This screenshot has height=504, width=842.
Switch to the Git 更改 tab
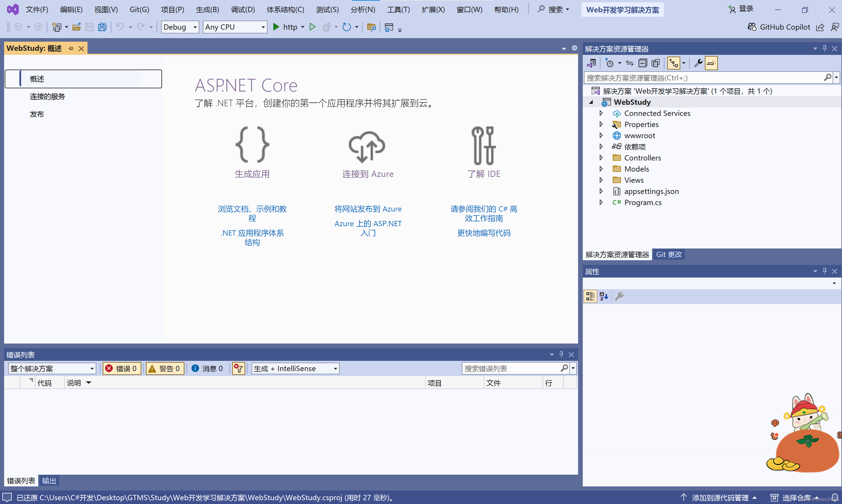pyautogui.click(x=668, y=254)
